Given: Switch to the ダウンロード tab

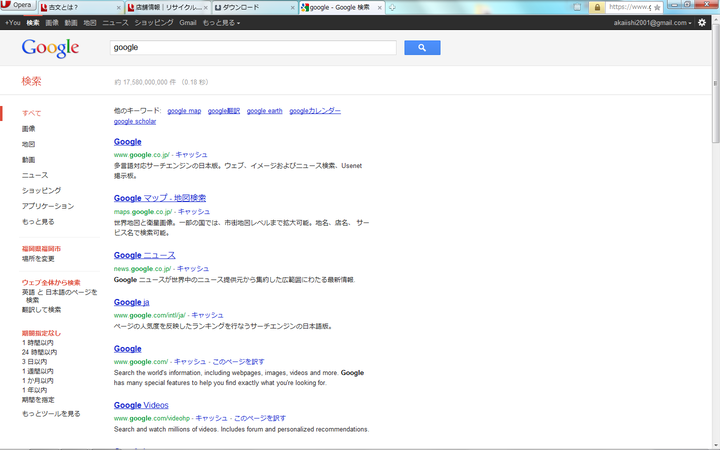Looking at the screenshot, I should tap(253, 7).
